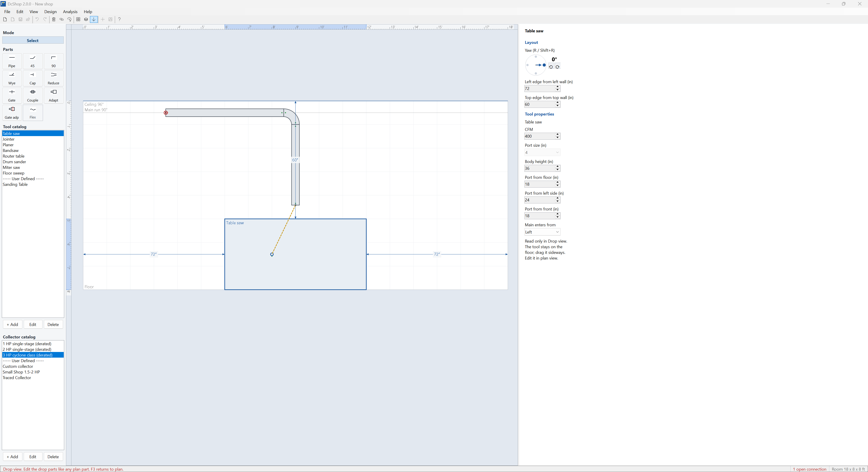This screenshot has height=472, width=868.
Task: Select the Wye part
Action: 12,78
